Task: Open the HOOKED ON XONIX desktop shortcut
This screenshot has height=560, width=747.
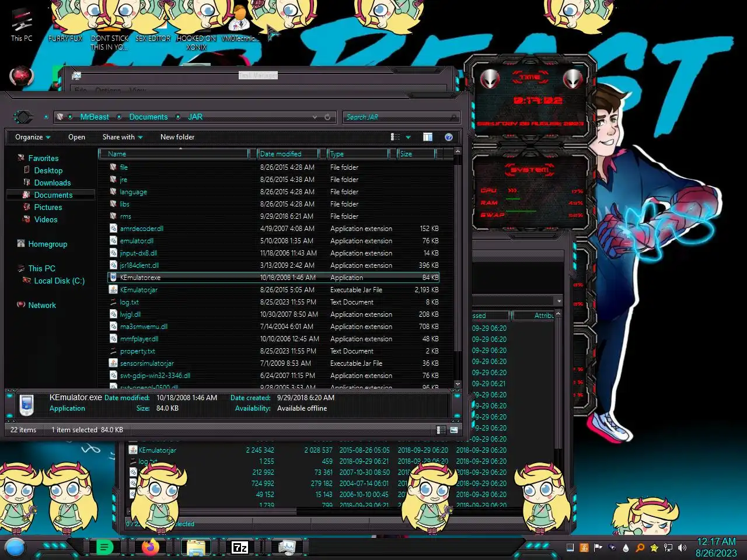Action: (x=196, y=29)
